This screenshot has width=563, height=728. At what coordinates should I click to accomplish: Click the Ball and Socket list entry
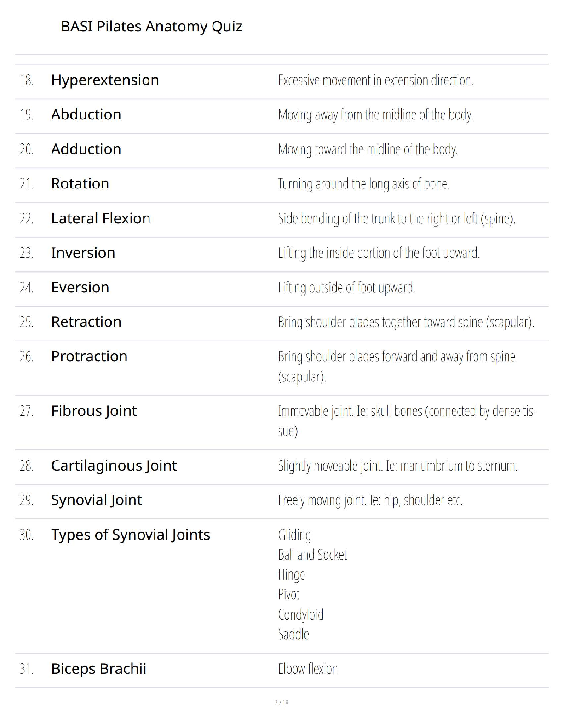[x=312, y=555]
